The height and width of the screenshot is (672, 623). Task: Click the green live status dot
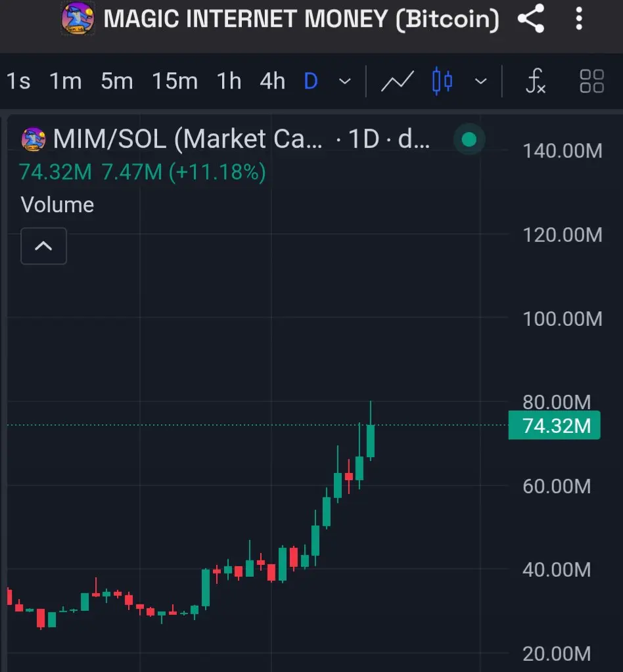(x=469, y=139)
